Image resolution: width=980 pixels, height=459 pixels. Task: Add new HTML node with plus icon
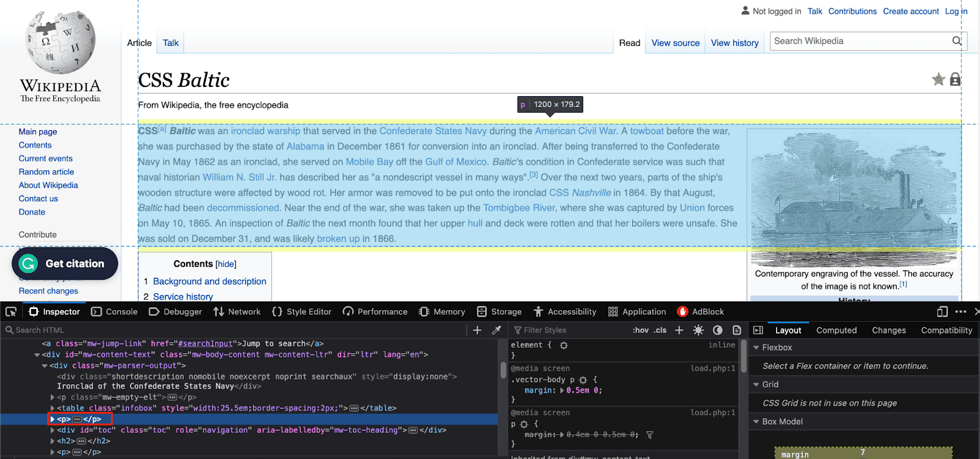pos(477,330)
